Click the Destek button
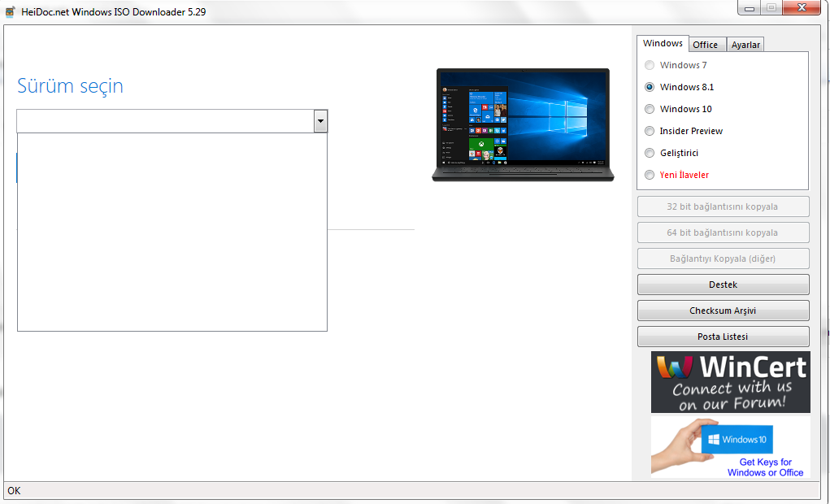 (x=723, y=285)
